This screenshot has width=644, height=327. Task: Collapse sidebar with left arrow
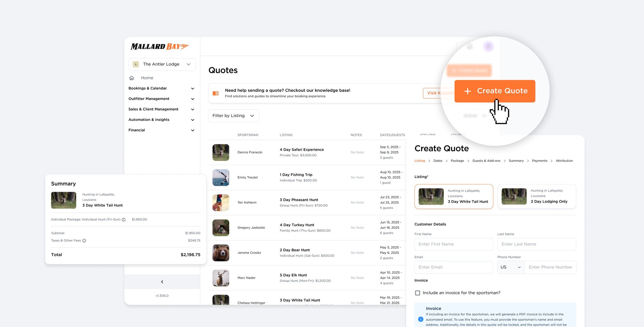[162, 282]
